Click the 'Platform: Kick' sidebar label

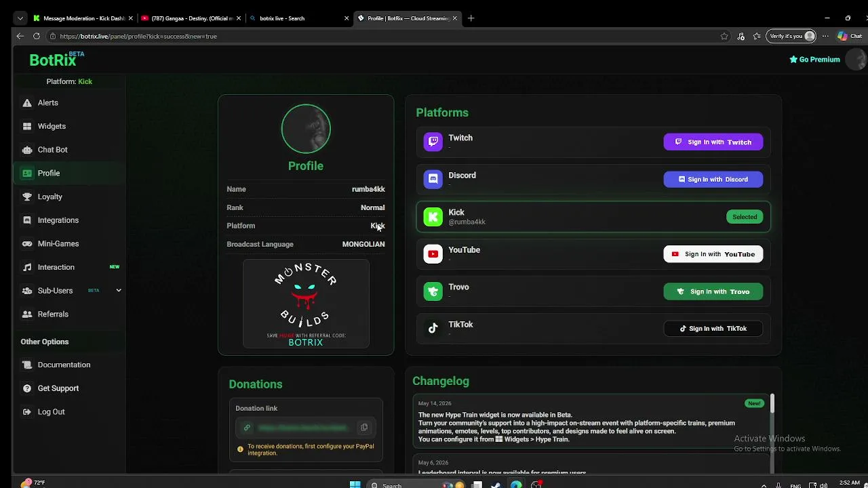click(x=69, y=81)
